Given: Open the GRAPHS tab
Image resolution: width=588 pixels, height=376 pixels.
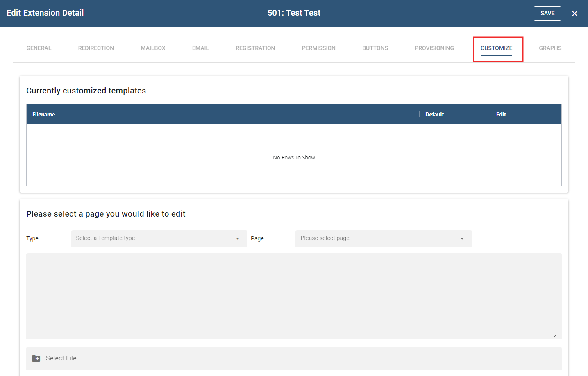Looking at the screenshot, I should pyautogui.click(x=550, y=48).
